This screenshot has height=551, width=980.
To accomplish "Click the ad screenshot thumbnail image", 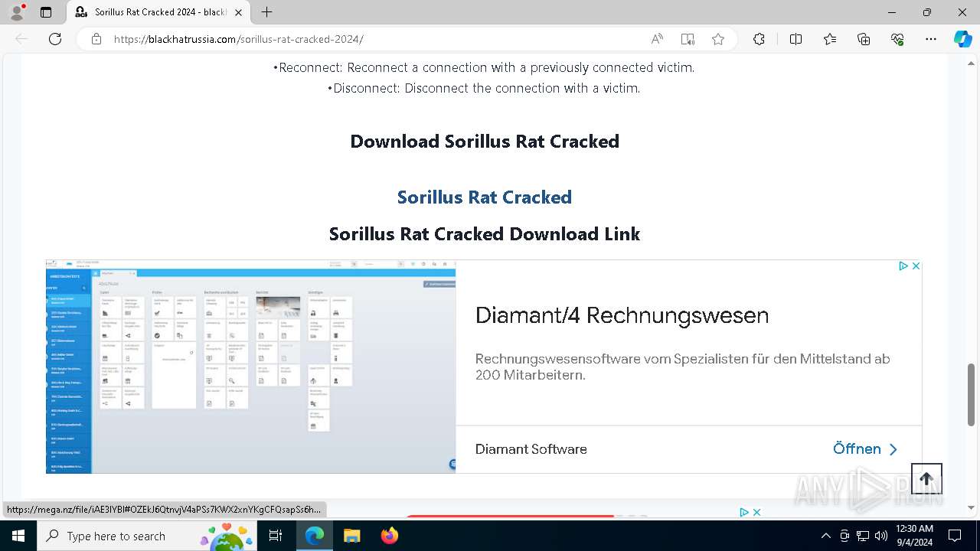I will [251, 367].
